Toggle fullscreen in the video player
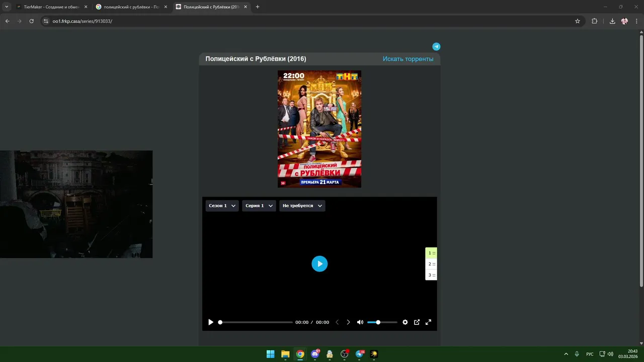This screenshot has height=362, width=644. pos(428,322)
